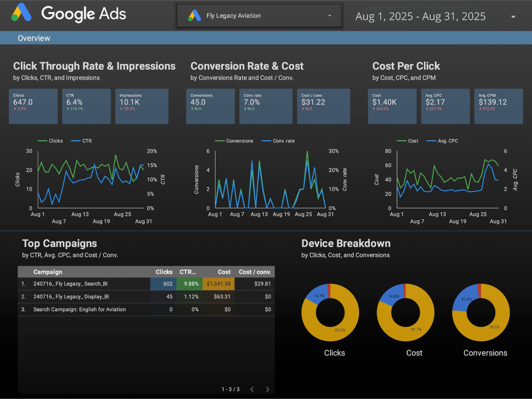Click the Impressions 10.1K scorecard

(142, 106)
